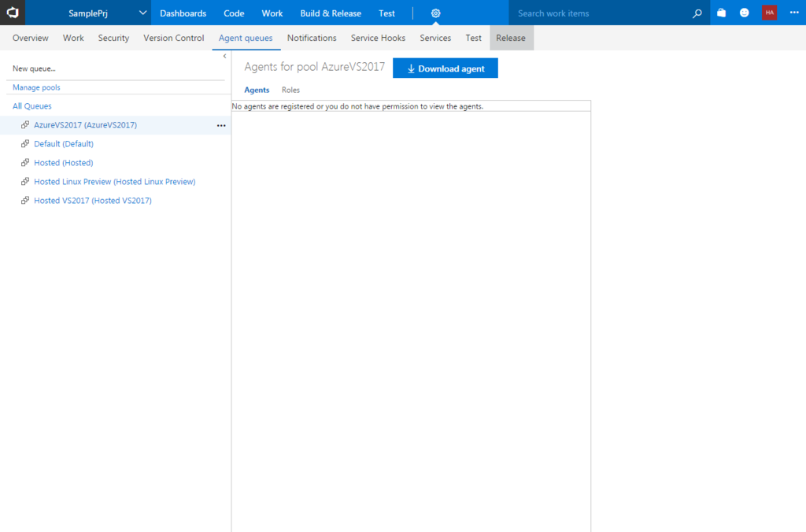This screenshot has height=532, width=806.
Task: Click the Hosted Linux Preview queue icon
Action: [24, 182]
